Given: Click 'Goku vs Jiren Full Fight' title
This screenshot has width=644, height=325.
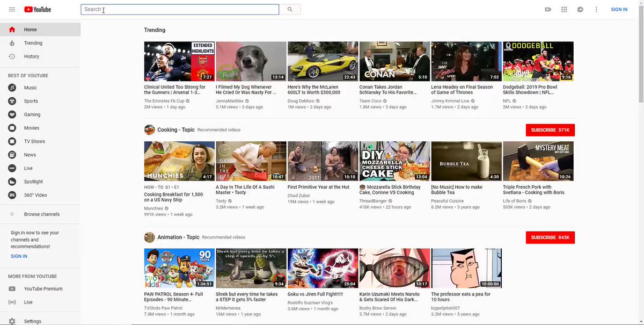Looking at the screenshot, I should point(315,294).
